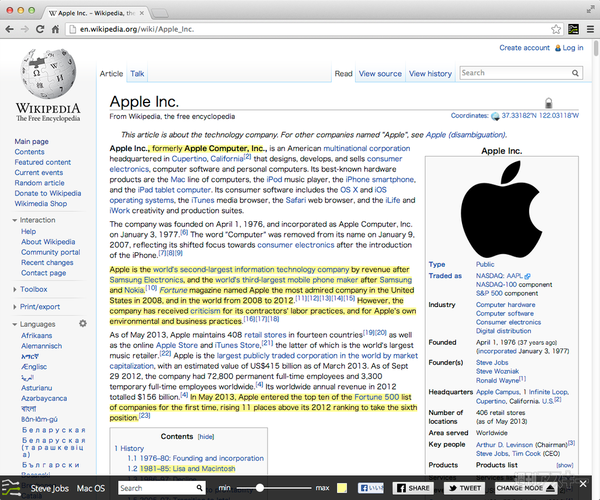The height and width of the screenshot is (500, 600).
Task: Open the Samsung Electronics link
Action: point(147,280)
